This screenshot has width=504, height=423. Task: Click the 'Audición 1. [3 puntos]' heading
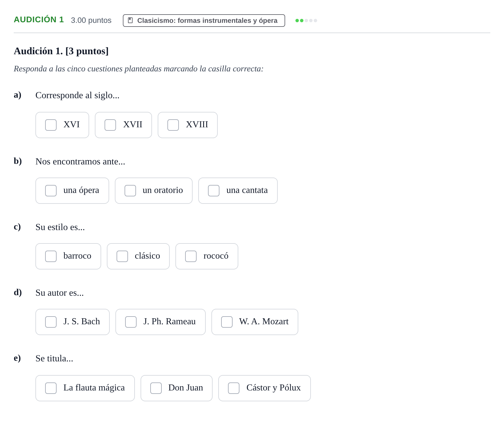[x=61, y=51]
